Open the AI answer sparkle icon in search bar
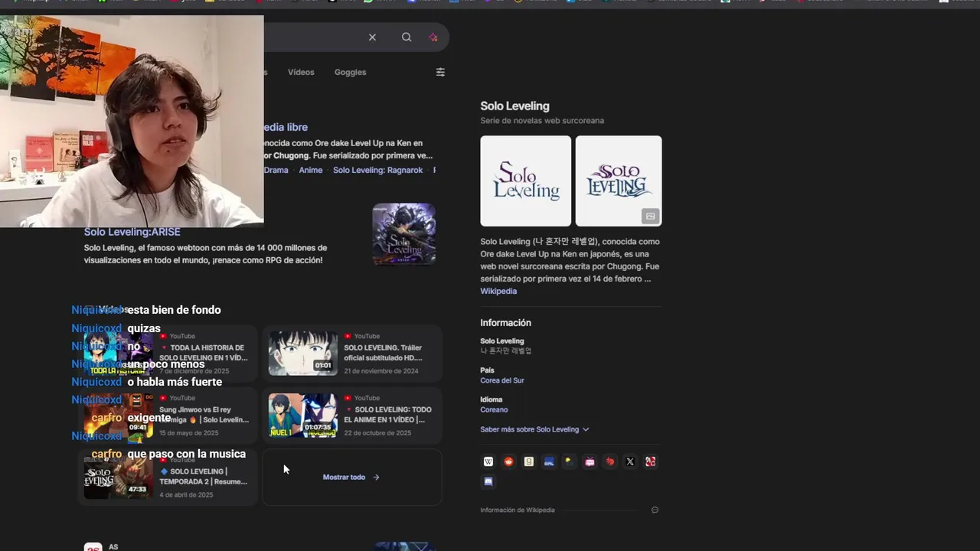The height and width of the screenshot is (551, 980). 433,37
